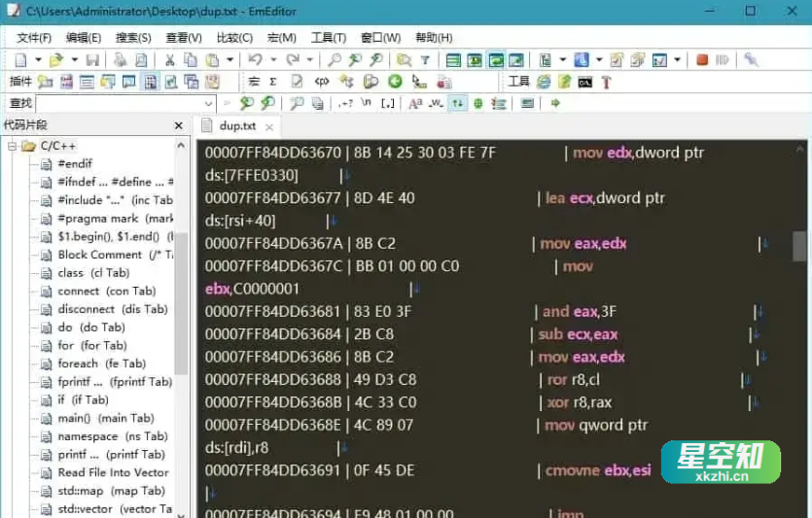The height and width of the screenshot is (518, 812).
Task: Collapse the C/C++ snippets folder
Action: (x=12, y=147)
